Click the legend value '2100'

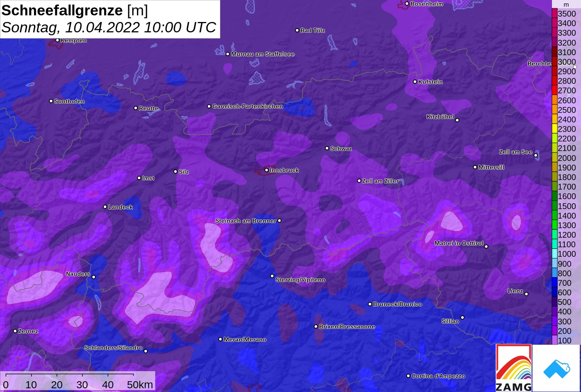pos(567,148)
